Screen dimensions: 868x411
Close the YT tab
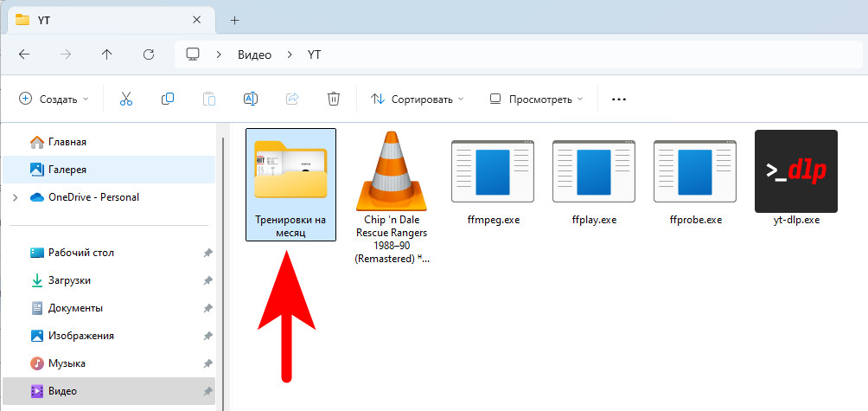click(x=200, y=20)
